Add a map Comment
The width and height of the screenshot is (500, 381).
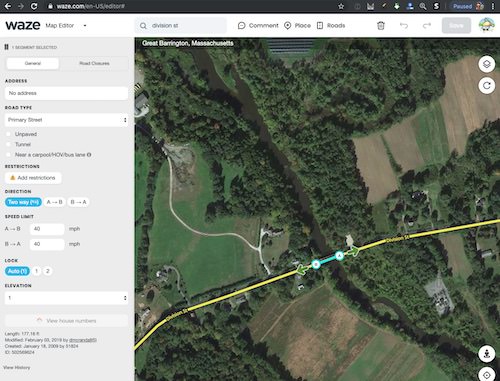tap(258, 26)
